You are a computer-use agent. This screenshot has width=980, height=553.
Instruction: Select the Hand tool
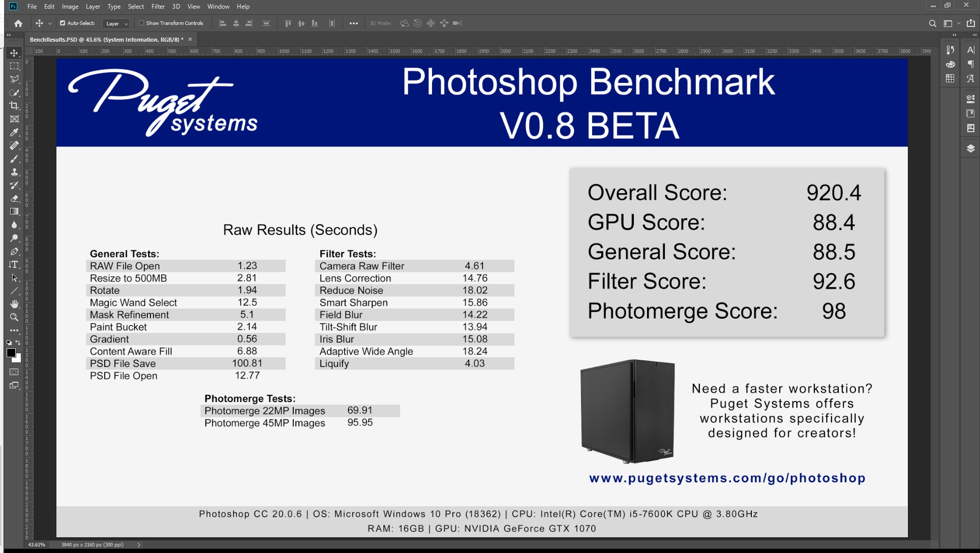(x=14, y=304)
